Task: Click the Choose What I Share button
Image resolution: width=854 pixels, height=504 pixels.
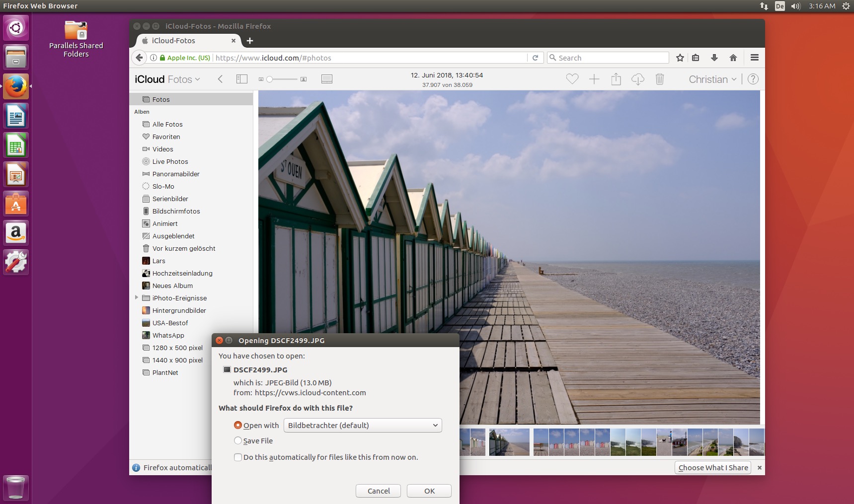Action: [713, 468]
